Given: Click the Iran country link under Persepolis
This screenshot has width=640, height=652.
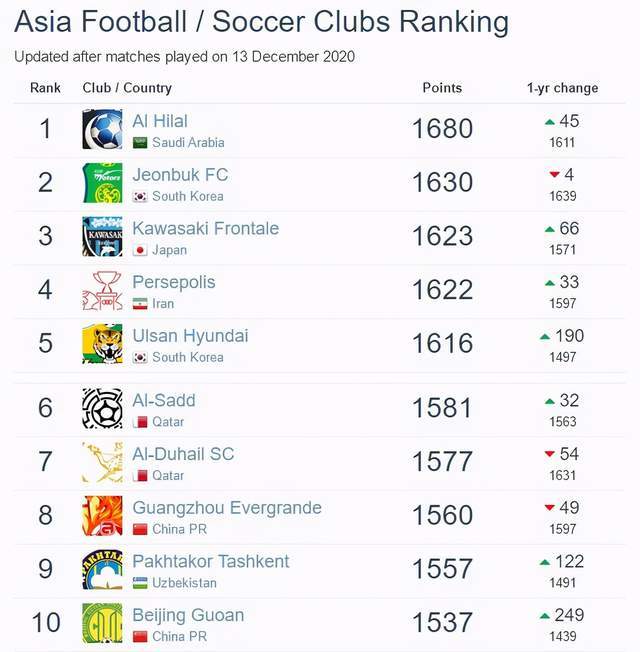Looking at the screenshot, I should (x=163, y=304).
